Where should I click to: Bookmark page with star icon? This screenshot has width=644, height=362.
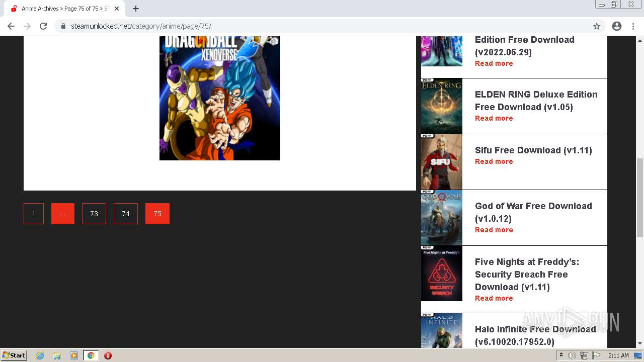point(597,26)
